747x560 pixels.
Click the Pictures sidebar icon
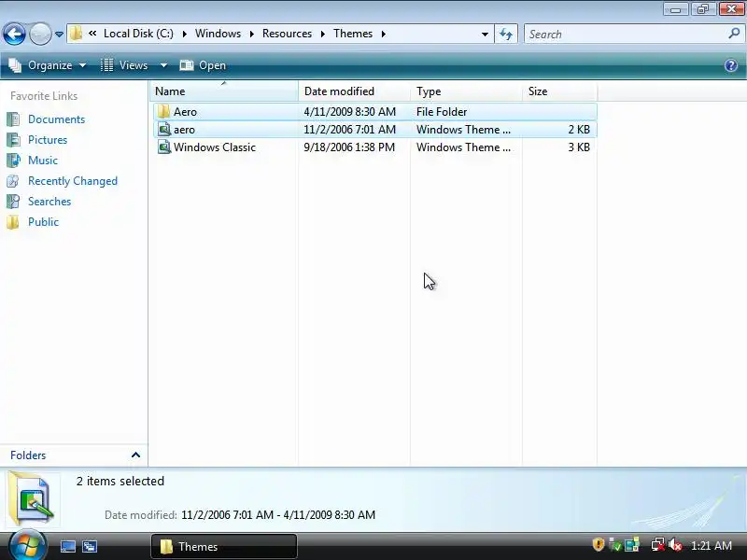coord(13,139)
